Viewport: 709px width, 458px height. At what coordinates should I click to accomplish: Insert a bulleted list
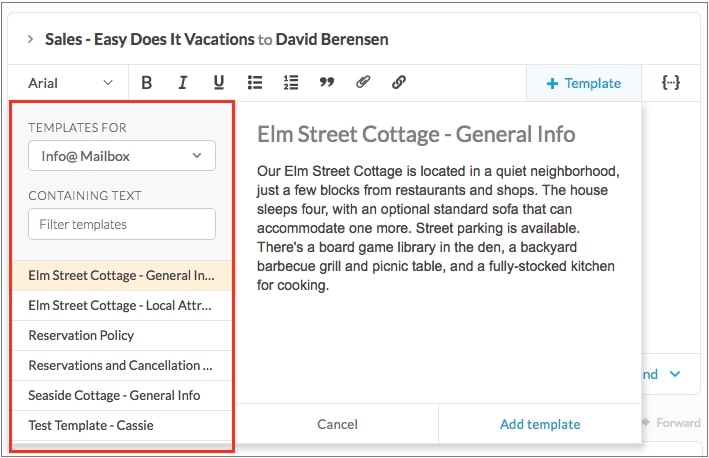[255, 83]
